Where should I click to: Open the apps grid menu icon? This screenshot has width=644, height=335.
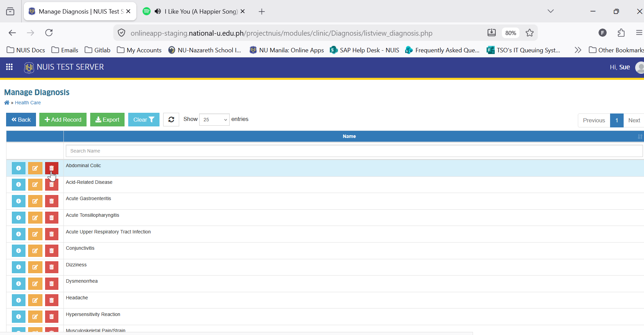tap(9, 67)
